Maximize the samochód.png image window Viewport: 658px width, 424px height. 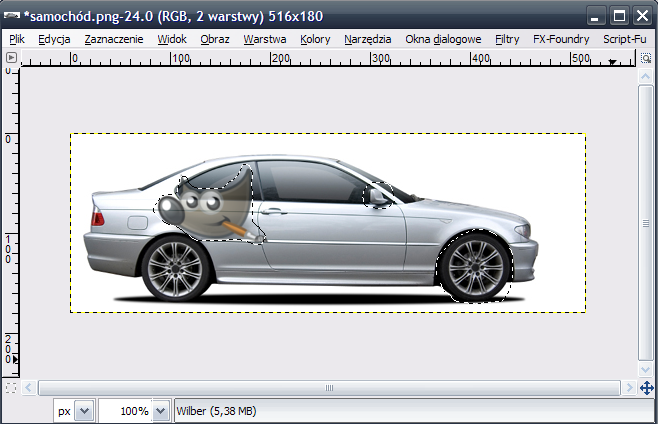point(619,15)
